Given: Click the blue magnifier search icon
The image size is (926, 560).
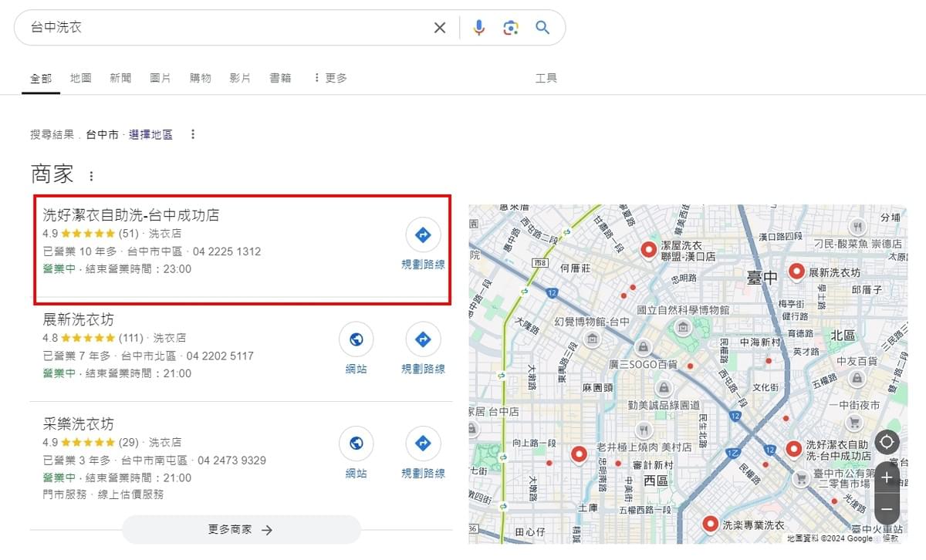Looking at the screenshot, I should (542, 28).
